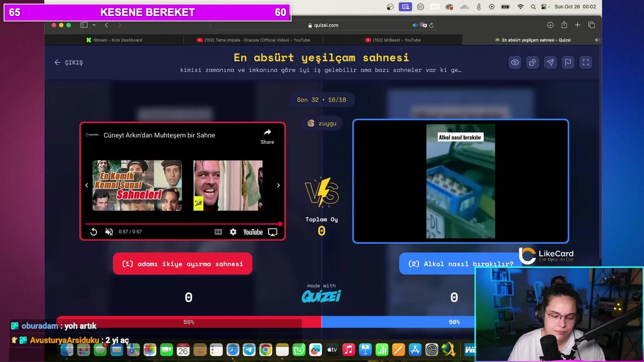Select the En absürt yeşilçam sahnesi tab
Screen dimensions: 644x362
coord(532,40)
